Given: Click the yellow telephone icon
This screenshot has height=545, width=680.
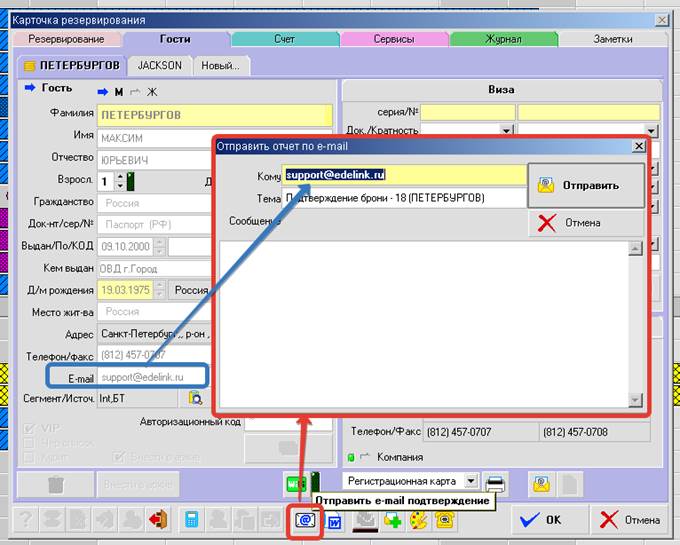Looking at the screenshot, I should 446,520.
